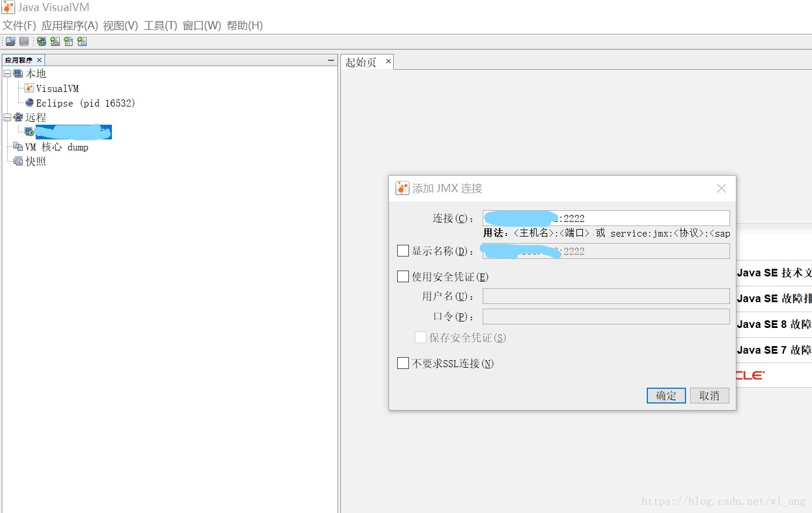Open the Java SE 技术文 link

coord(775,273)
